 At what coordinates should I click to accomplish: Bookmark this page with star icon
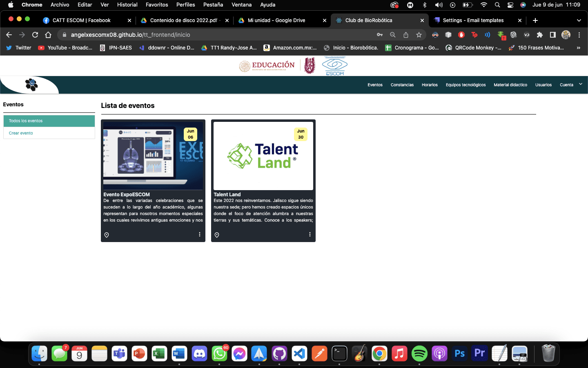(x=419, y=35)
